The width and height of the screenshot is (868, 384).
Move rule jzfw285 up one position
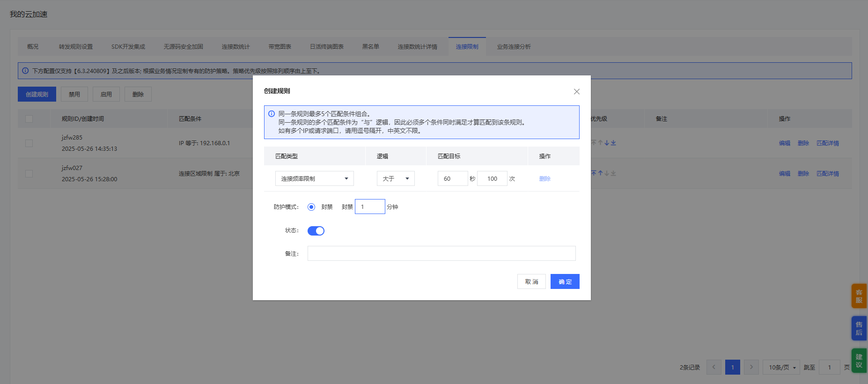click(600, 143)
